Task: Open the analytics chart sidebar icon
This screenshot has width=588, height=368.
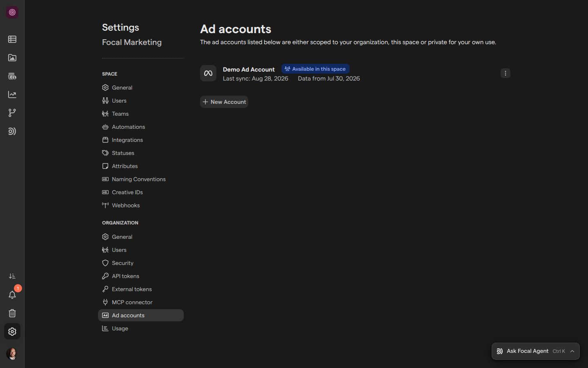Action: tap(12, 94)
